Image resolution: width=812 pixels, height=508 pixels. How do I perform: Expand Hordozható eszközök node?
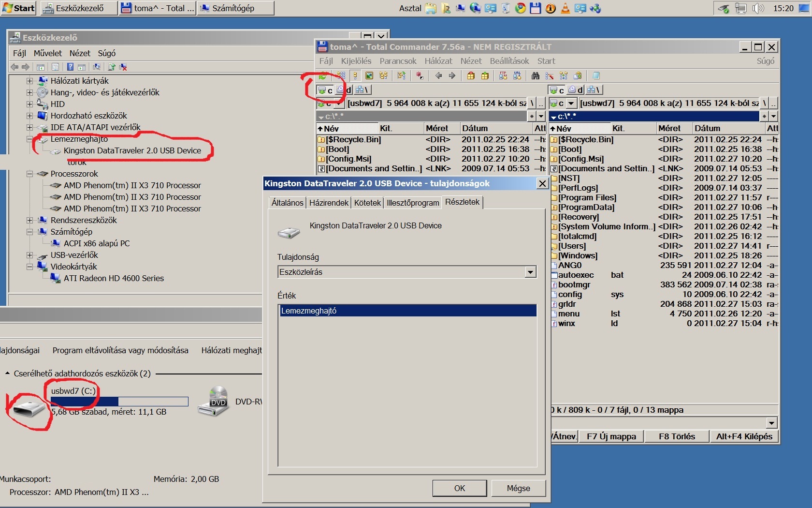29,116
